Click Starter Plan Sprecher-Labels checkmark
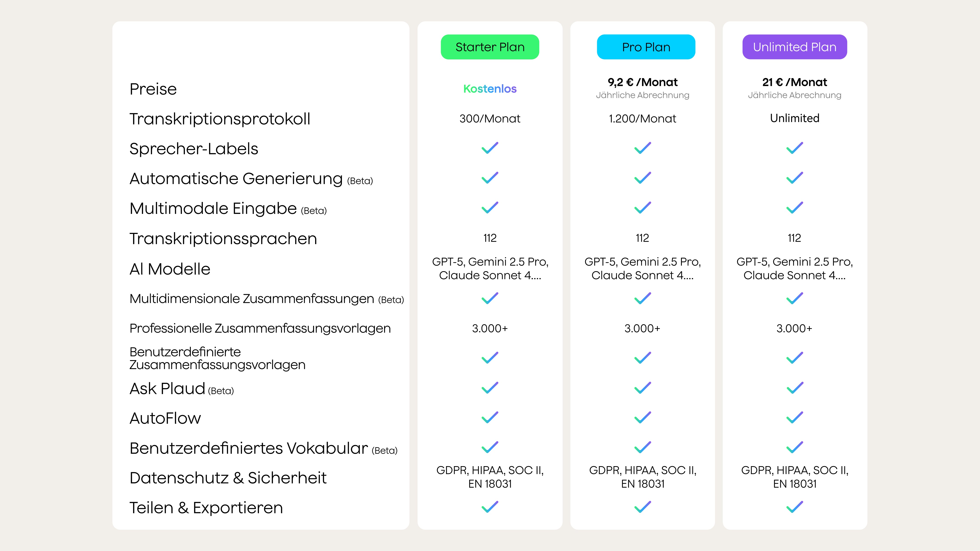980x551 pixels. [490, 148]
